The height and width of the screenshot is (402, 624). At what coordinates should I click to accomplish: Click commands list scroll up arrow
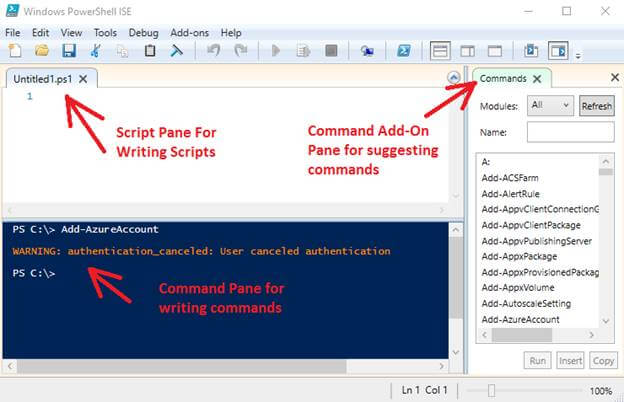[x=606, y=162]
